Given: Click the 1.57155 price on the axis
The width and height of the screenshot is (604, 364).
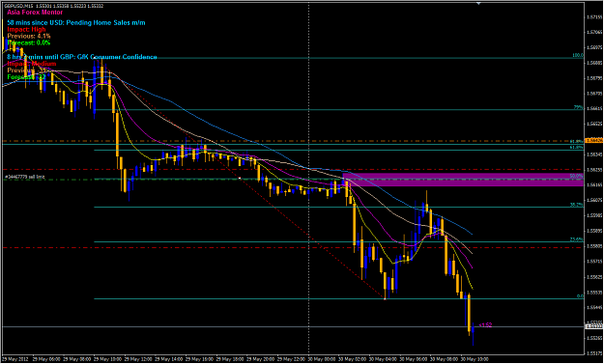Looking at the screenshot, I should tap(593, 17).
